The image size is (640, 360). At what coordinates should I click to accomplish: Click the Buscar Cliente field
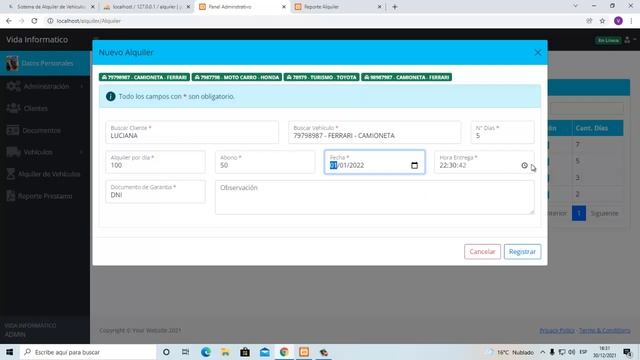point(192,132)
